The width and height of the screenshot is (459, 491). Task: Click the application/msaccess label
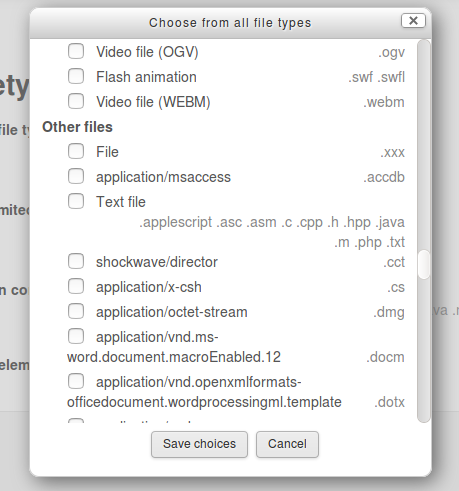(163, 177)
